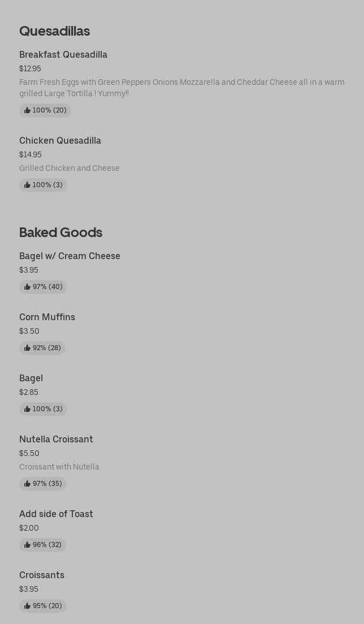Open the Breakfast Quesadilla menu item
364x624 pixels.
click(x=63, y=55)
